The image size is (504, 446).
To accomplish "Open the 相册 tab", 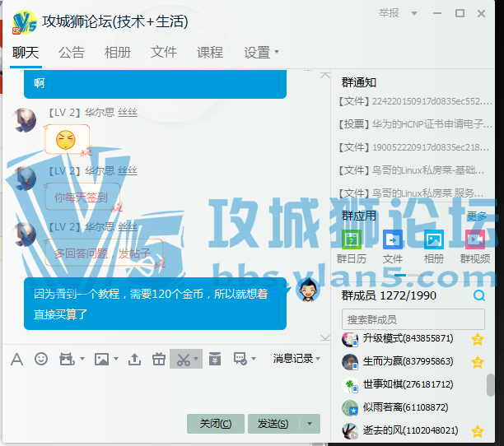I will coord(118,53).
